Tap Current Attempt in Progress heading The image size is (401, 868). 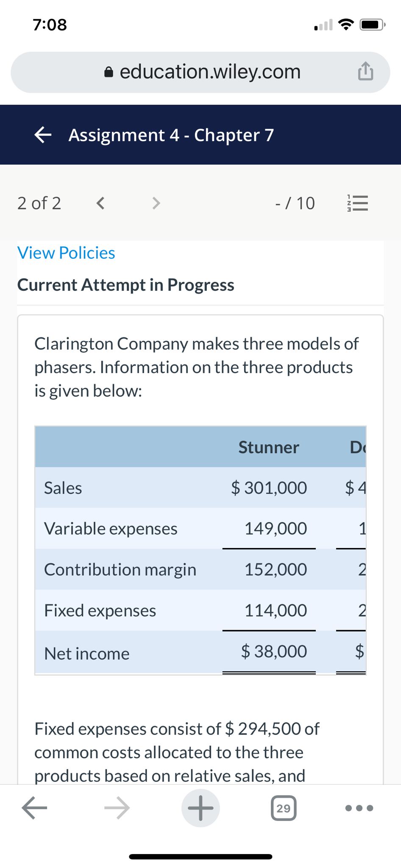[126, 285]
